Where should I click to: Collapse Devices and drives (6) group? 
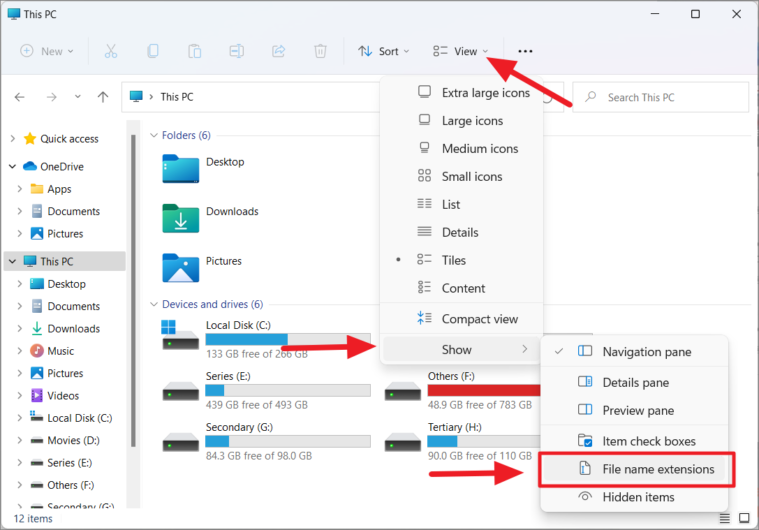tap(153, 304)
